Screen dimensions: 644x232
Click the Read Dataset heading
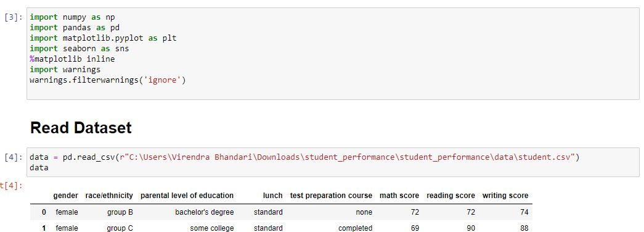pos(81,128)
